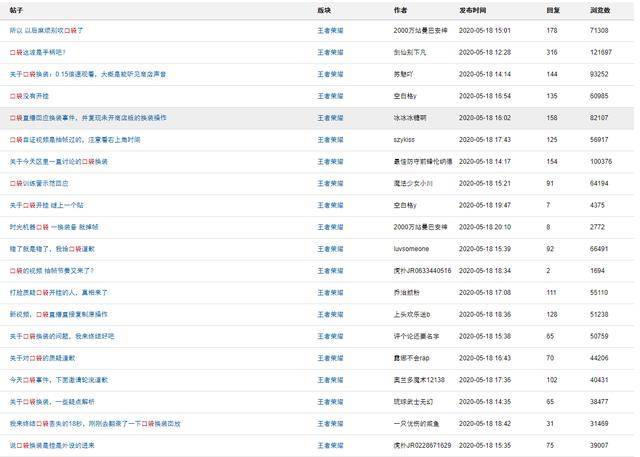Open 关于口袋换装,一些疑点解析 post
Image resolution: width=640 pixels, height=457 pixels.
click(x=52, y=402)
